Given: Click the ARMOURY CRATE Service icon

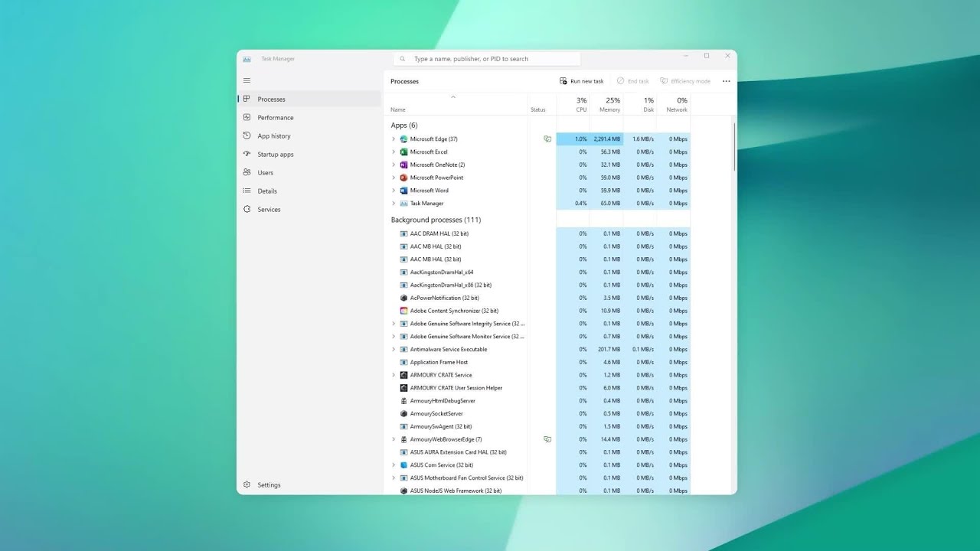Looking at the screenshot, I should point(403,375).
